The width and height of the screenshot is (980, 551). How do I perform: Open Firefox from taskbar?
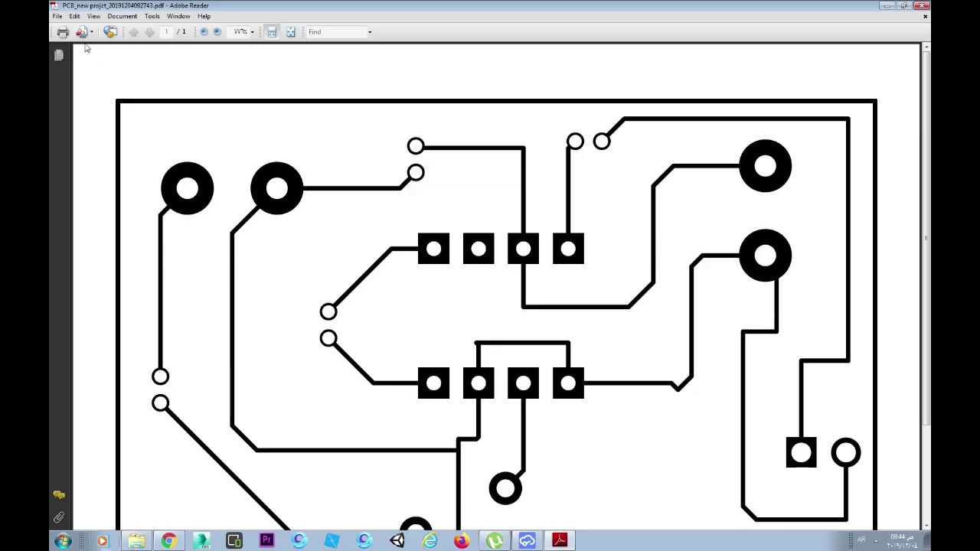pos(462,541)
